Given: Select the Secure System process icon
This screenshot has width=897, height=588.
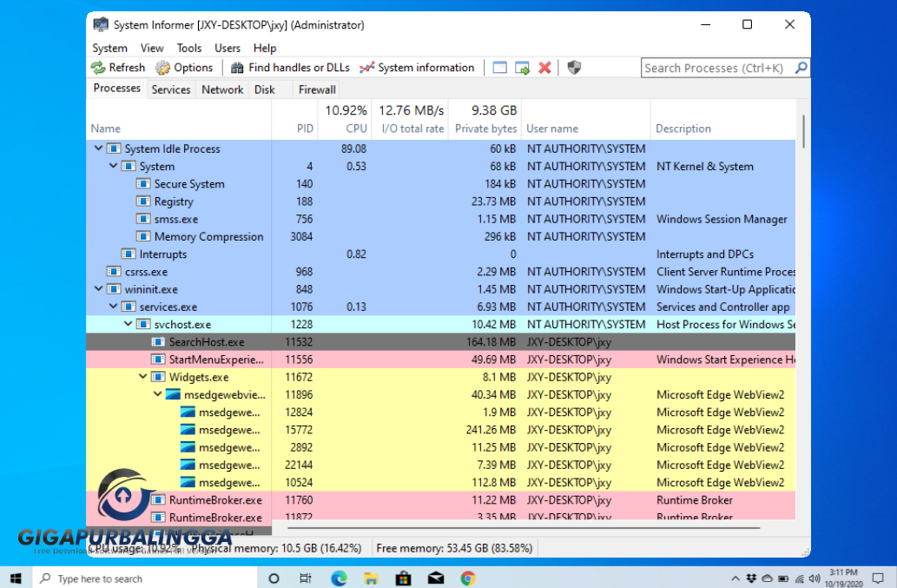Looking at the screenshot, I should [143, 183].
